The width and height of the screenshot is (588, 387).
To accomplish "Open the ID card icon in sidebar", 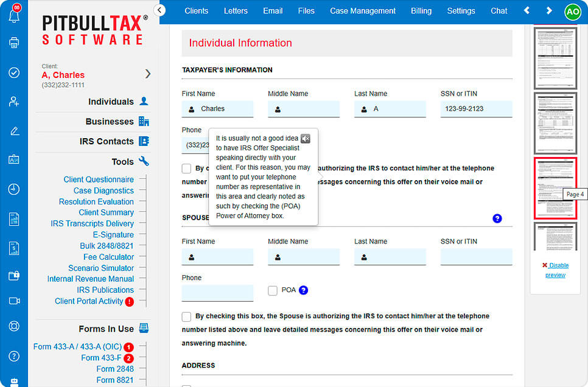I will click(14, 159).
